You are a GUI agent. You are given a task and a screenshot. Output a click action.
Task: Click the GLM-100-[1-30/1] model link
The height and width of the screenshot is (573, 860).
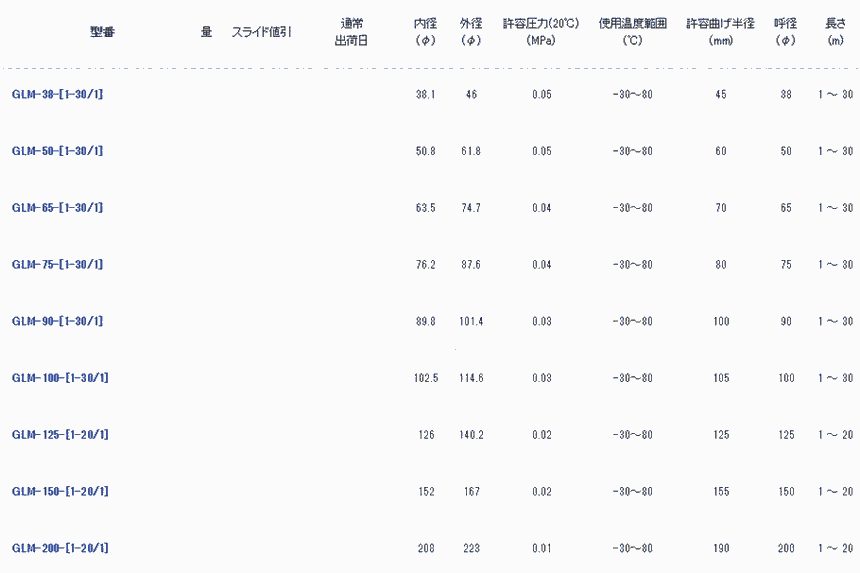tap(60, 378)
